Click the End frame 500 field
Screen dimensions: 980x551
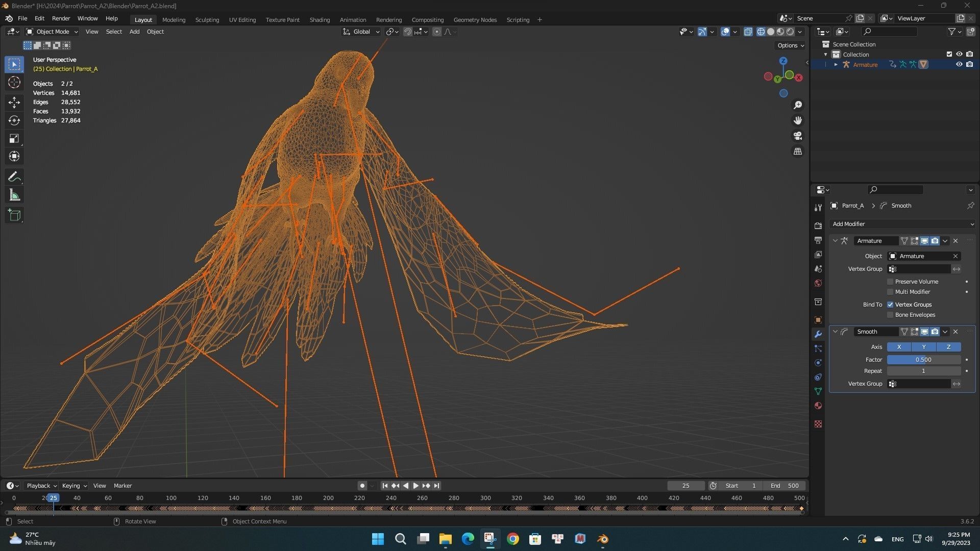tap(785, 486)
